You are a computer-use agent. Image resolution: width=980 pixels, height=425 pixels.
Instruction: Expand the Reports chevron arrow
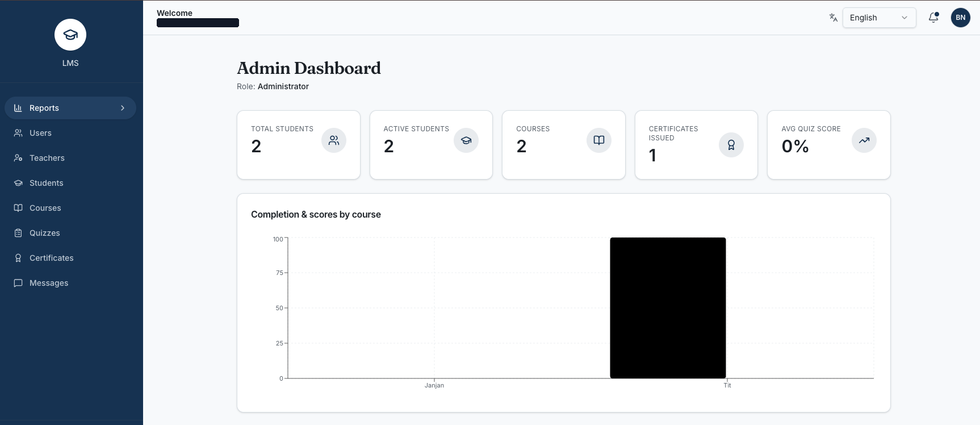(123, 108)
